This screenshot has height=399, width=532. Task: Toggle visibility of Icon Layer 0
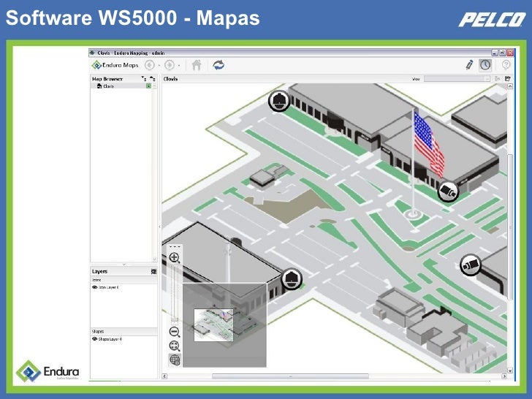tap(95, 287)
